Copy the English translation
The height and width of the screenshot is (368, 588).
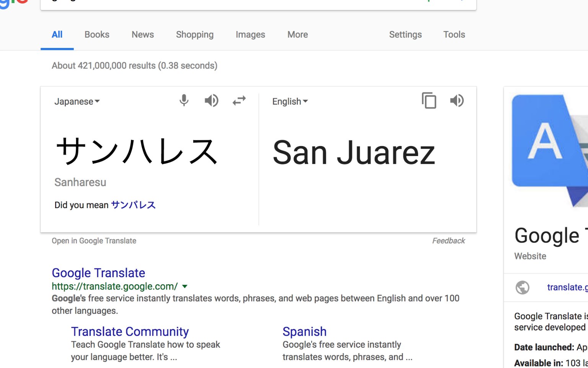429,100
